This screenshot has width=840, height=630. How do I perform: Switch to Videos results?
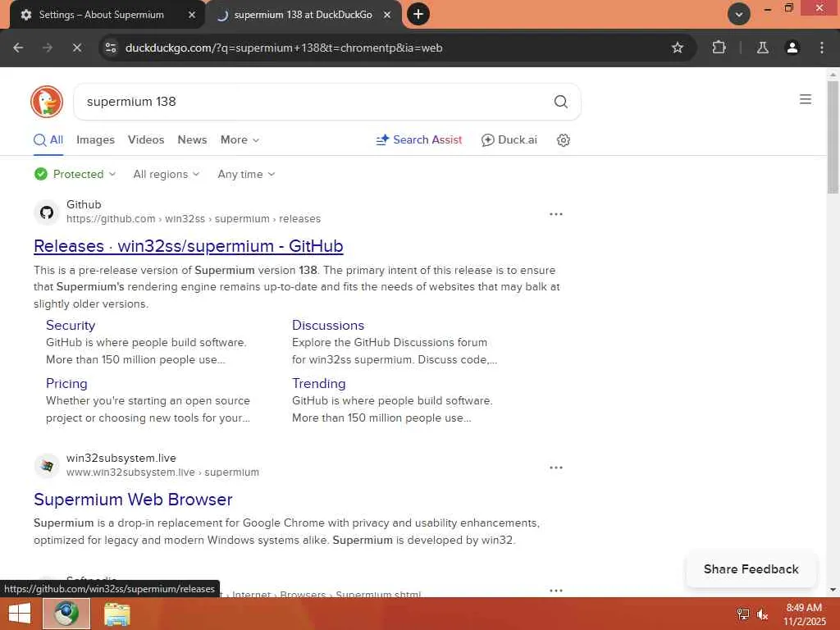pos(146,139)
